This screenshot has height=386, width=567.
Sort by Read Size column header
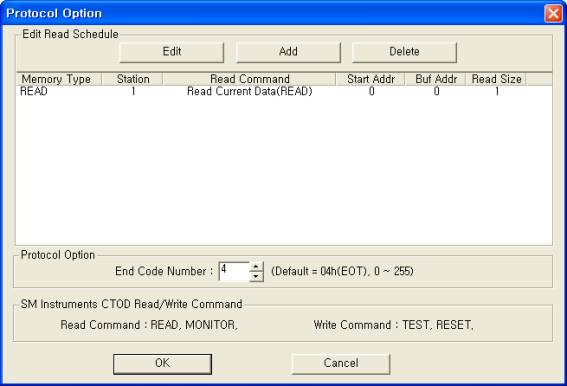[496, 79]
